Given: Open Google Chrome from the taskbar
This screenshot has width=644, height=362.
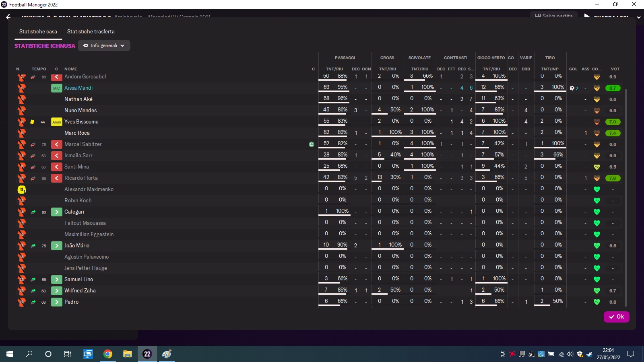Looking at the screenshot, I should click(x=107, y=354).
